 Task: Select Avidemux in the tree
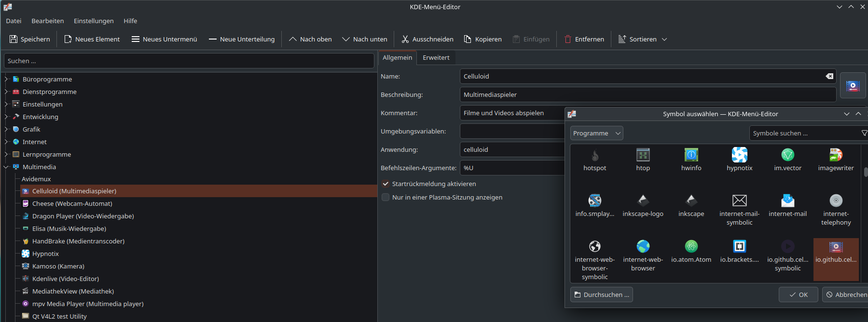tap(36, 179)
